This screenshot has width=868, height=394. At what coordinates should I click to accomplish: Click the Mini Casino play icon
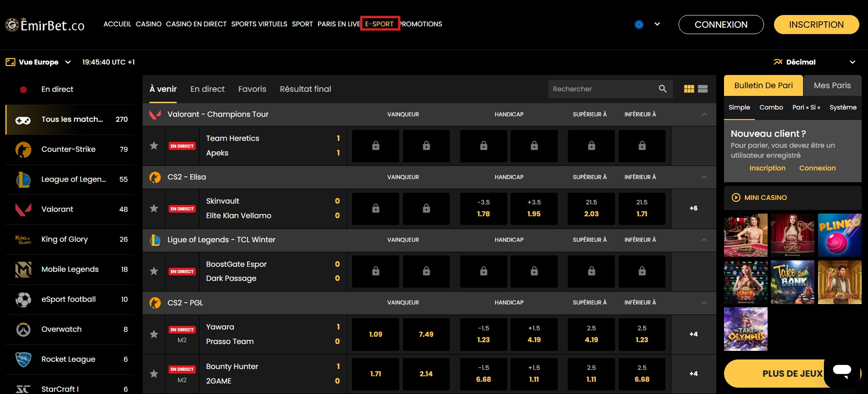(x=736, y=198)
